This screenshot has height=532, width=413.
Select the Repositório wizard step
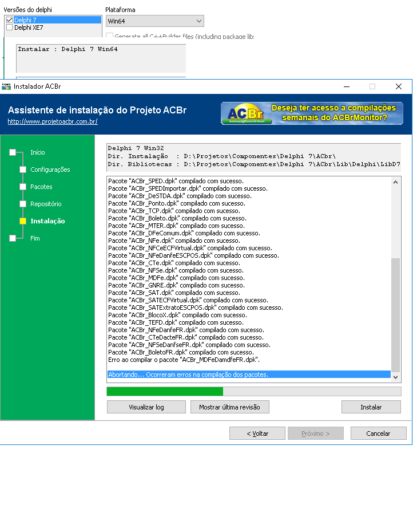click(46, 204)
